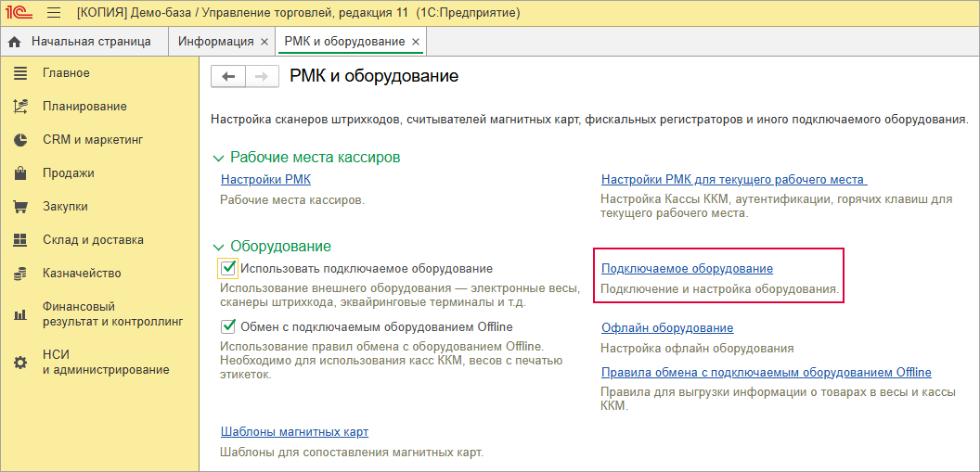
Task: Select Закупки in the sidebar
Action: [65, 207]
